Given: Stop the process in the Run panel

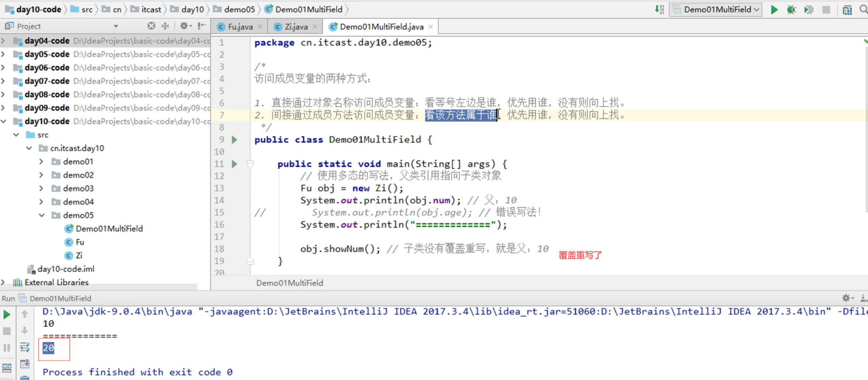Looking at the screenshot, I should tap(7, 331).
